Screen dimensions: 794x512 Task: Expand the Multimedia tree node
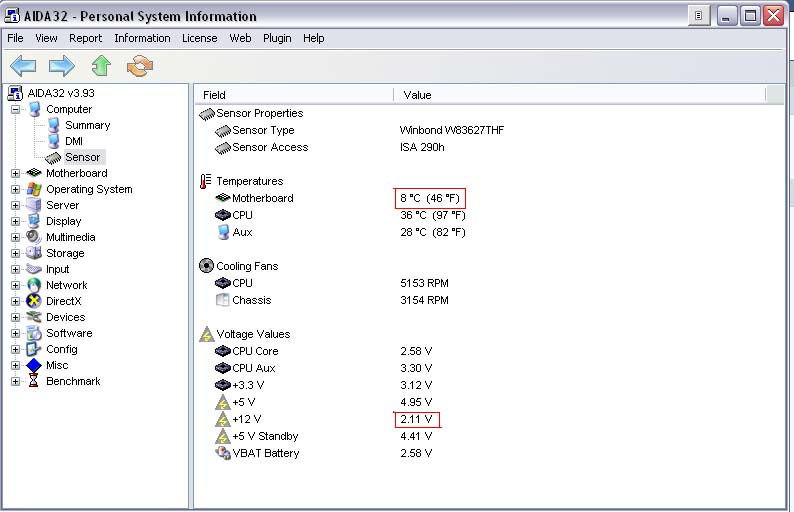click(16, 238)
